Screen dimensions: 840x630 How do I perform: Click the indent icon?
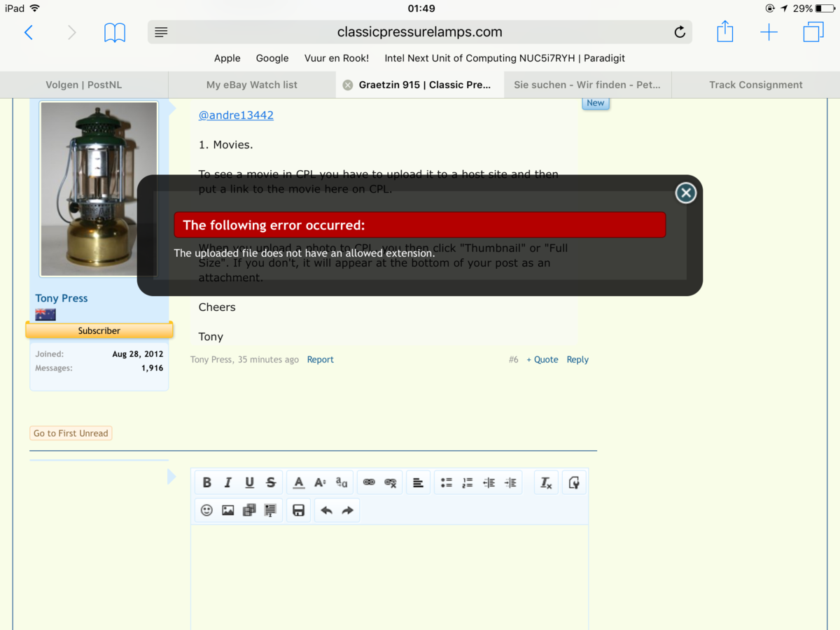[x=510, y=482]
